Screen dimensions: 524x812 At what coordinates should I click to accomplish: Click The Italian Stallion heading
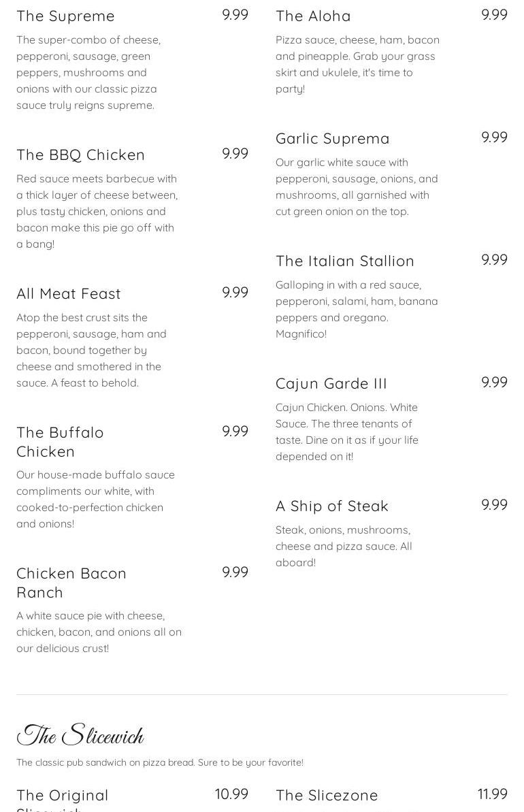tap(345, 261)
